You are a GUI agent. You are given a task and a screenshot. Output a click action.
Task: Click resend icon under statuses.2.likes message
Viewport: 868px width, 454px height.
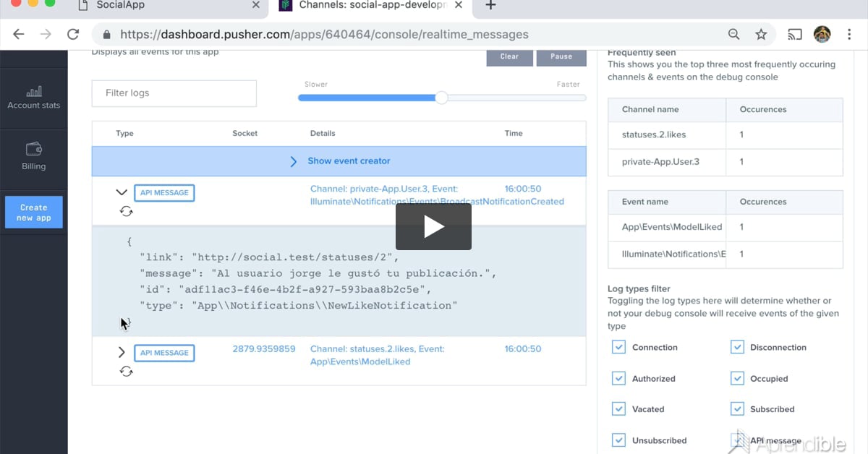pyautogui.click(x=127, y=371)
